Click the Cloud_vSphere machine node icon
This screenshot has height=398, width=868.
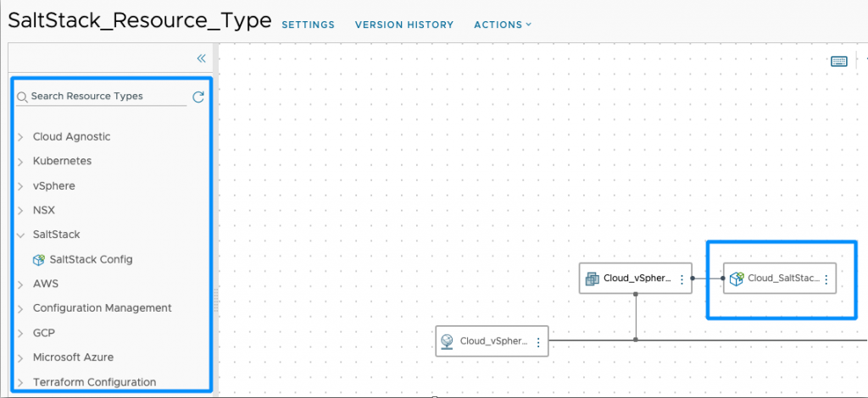pyautogui.click(x=593, y=279)
